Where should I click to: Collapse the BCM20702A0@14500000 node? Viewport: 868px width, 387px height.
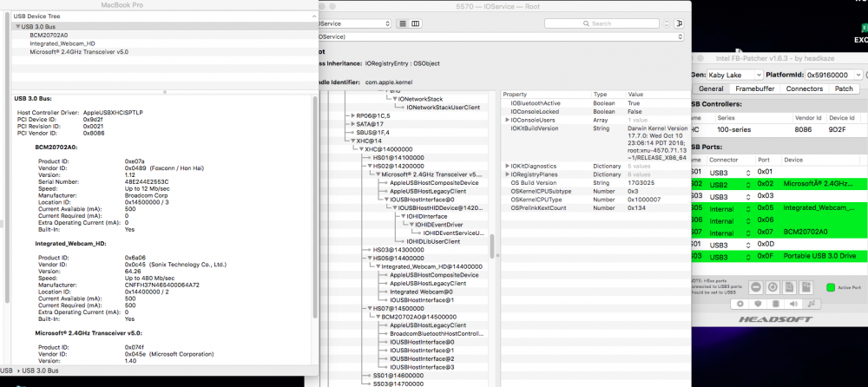378,318
